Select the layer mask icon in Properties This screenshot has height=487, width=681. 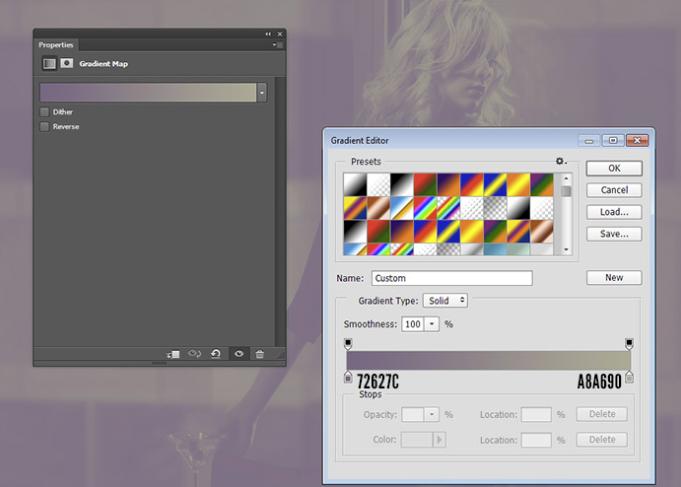pyautogui.click(x=67, y=63)
